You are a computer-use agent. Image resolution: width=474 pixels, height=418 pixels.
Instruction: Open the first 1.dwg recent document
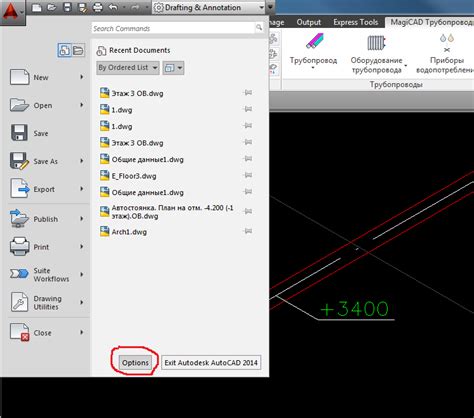122,110
